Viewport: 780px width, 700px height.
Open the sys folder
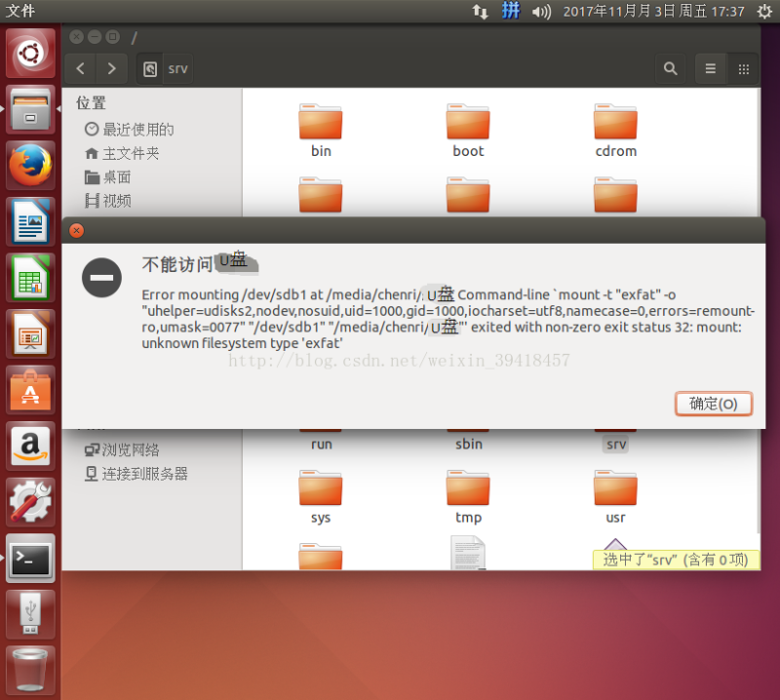[x=321, y=497]
